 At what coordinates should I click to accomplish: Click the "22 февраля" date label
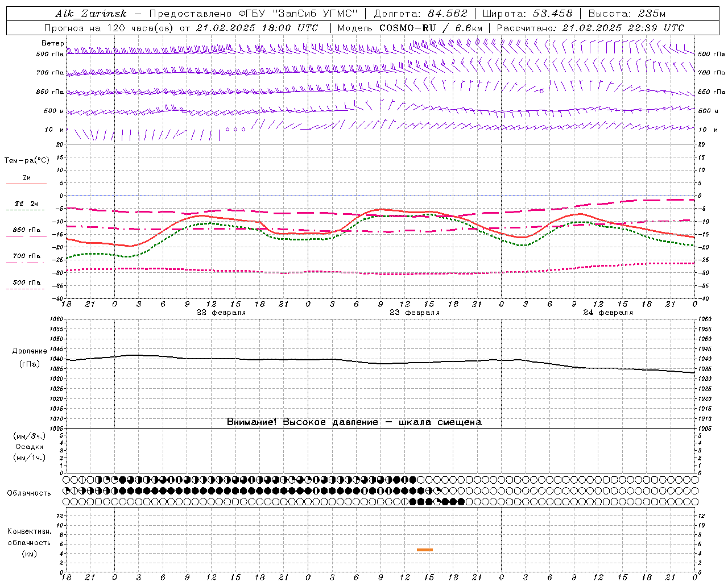[221, 313]
